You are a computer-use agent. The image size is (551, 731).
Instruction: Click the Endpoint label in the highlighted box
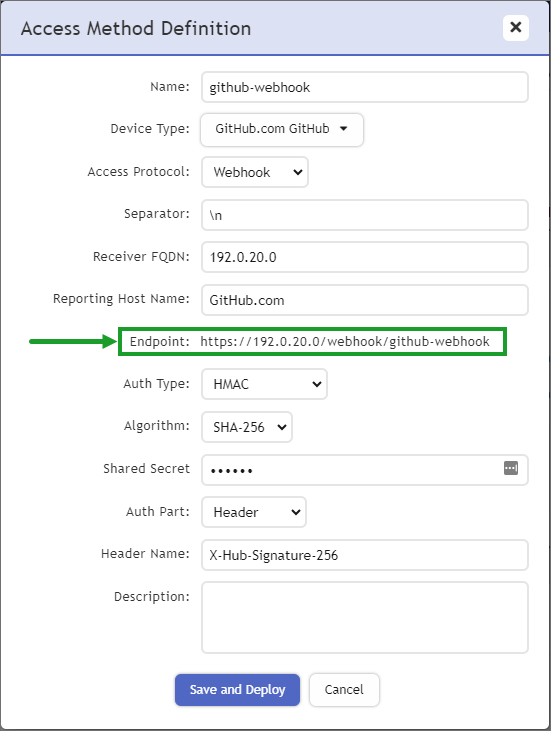click(x=159, y=342)
